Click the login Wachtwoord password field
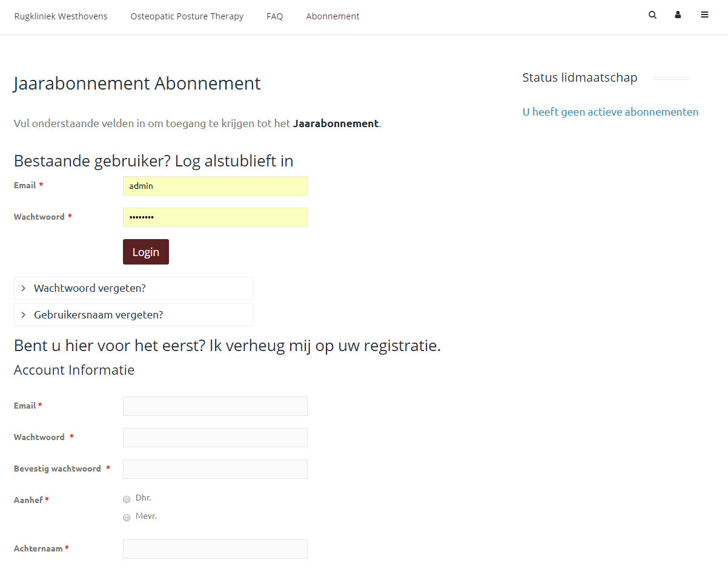This screenshot has width=728, height=569. pyautogui.click(x=215, y=217)
